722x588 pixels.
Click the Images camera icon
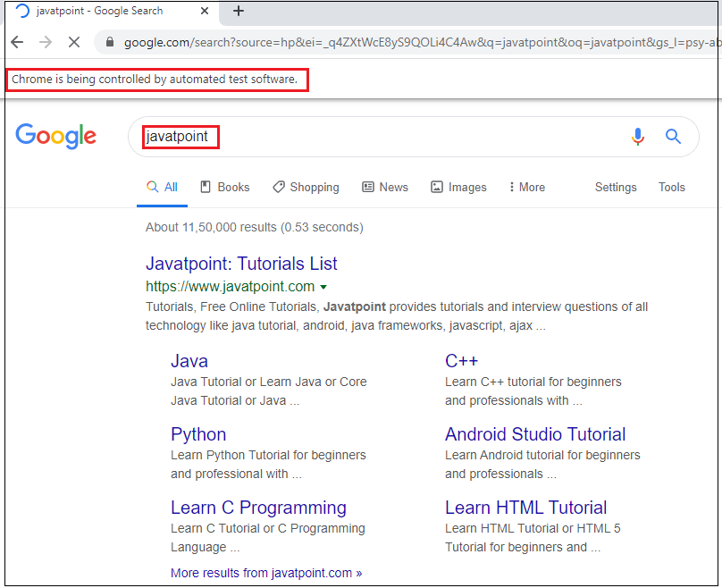click(x=435, y=187)
